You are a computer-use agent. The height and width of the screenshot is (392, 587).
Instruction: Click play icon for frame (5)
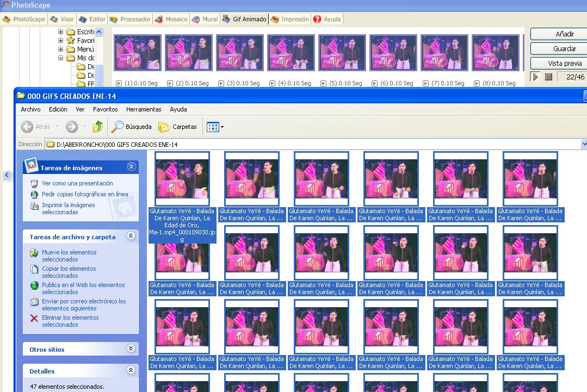pyautogui.click(x=324, y=83)
